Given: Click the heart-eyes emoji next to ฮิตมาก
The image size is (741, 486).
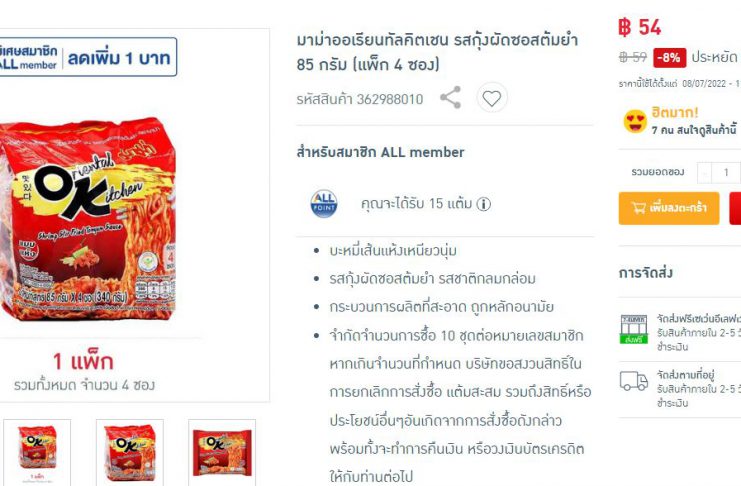Looking at the screenshot, I should (635, 121).
